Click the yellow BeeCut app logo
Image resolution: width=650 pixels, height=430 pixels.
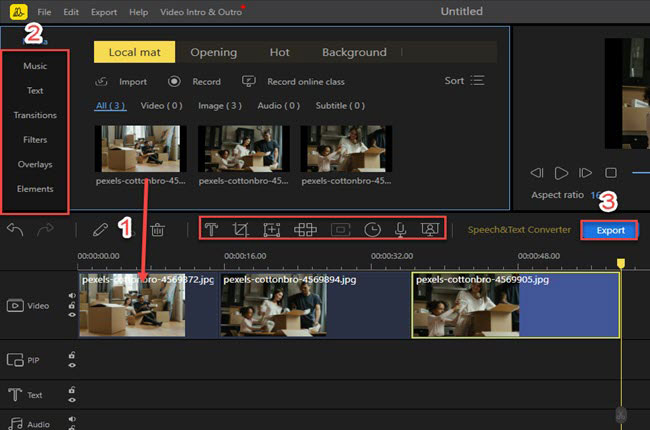click(x=18, y=12)
